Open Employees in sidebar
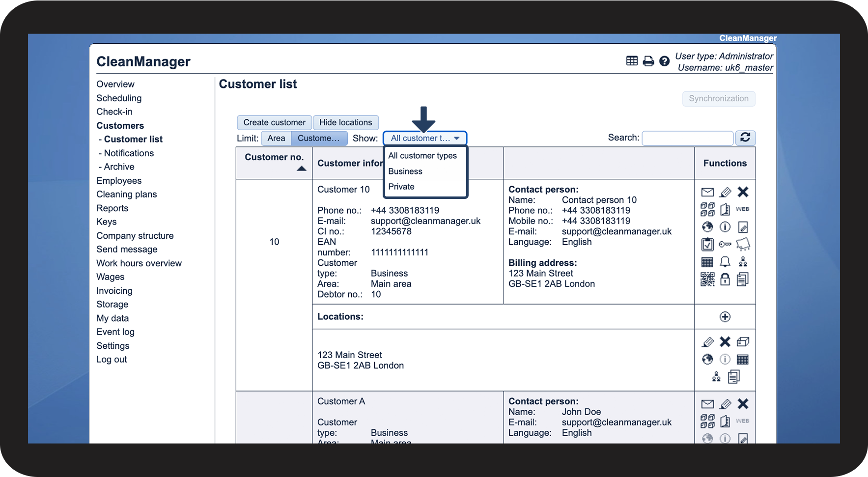This screenshot has height=477, width=868. click(119, 181)
